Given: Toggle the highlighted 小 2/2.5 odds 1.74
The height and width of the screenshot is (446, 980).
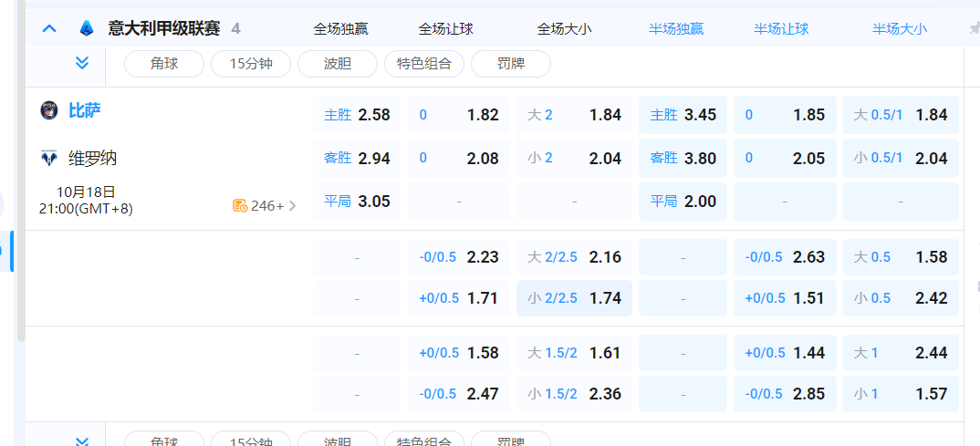Looking at the screenshot, I should point(574,298).
